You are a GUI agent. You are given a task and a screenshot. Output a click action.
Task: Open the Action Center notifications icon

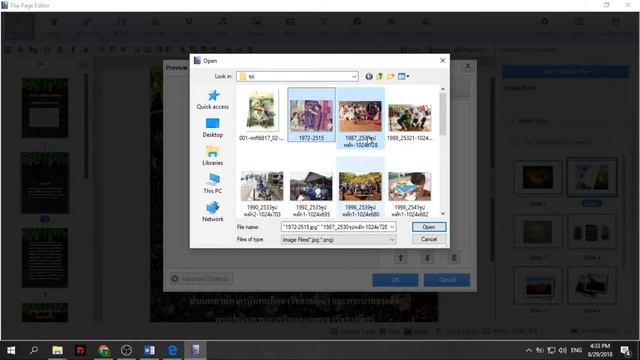point(625,350)
